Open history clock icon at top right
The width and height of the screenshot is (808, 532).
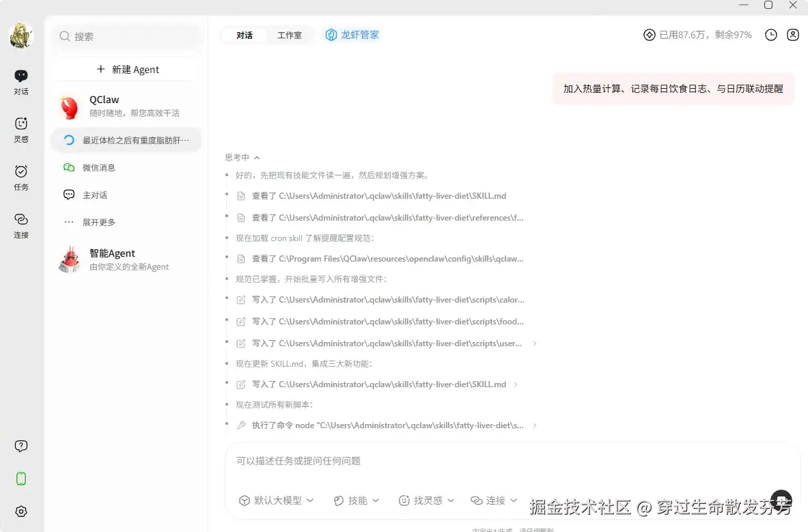point(771,35)
